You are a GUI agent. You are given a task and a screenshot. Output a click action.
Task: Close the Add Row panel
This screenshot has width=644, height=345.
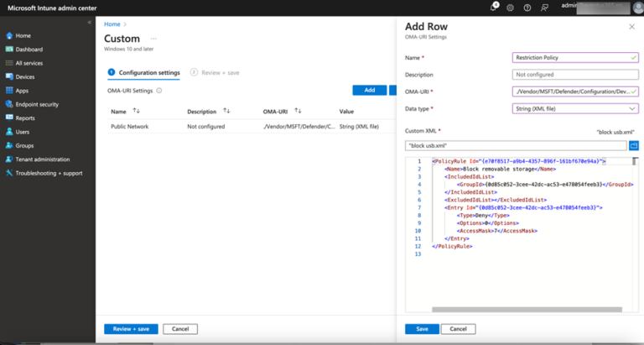[631, 27]
